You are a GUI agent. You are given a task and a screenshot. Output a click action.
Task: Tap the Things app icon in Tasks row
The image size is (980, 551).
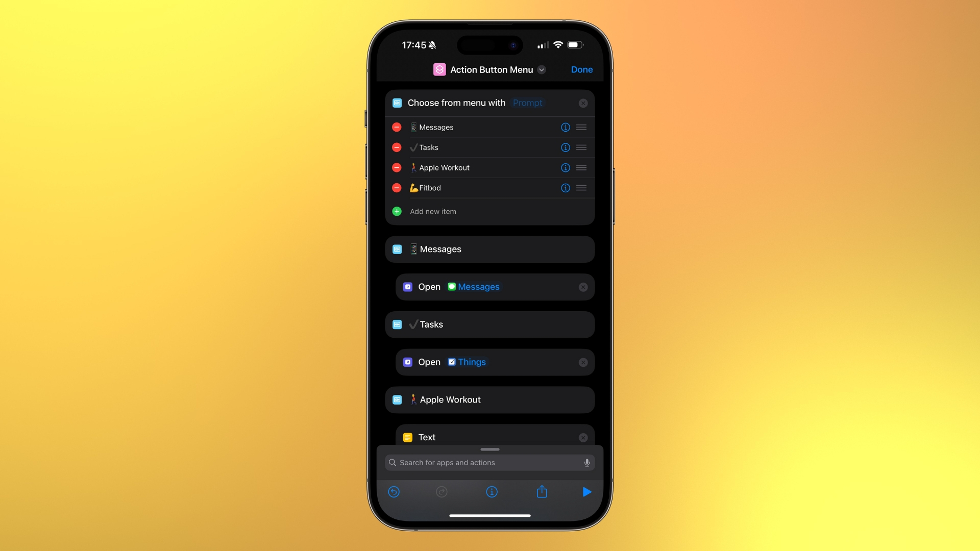coord(451,362)
